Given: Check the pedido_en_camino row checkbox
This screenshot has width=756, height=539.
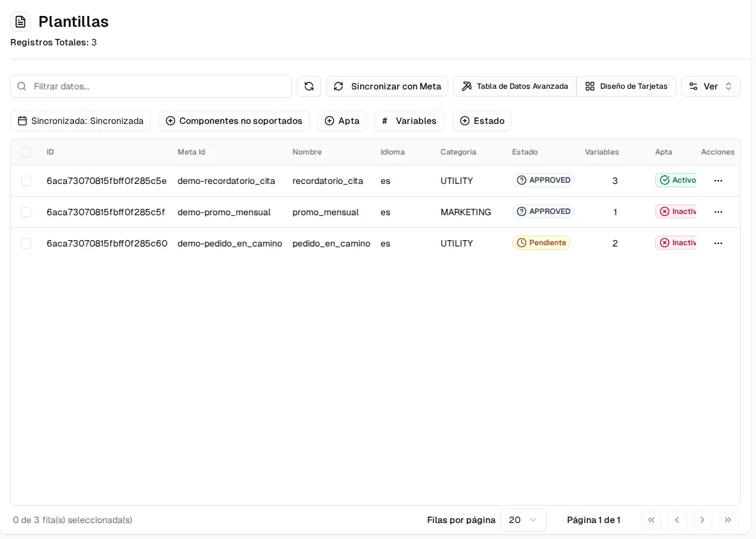Looking at the screenshot, I should pyautogui.click(x=26, y=243).
